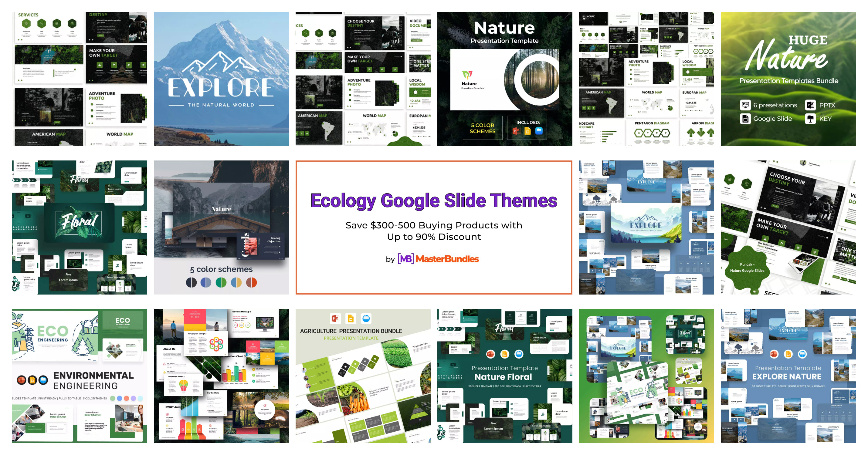Select the Keynote icon in the Nature template INCLUDED box

(539, 131)
